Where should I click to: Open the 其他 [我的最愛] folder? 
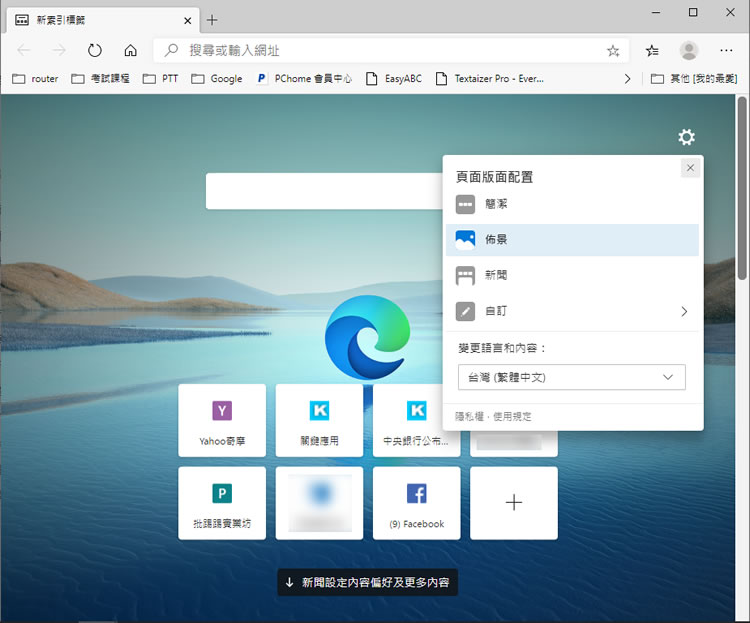pos(694,78)
